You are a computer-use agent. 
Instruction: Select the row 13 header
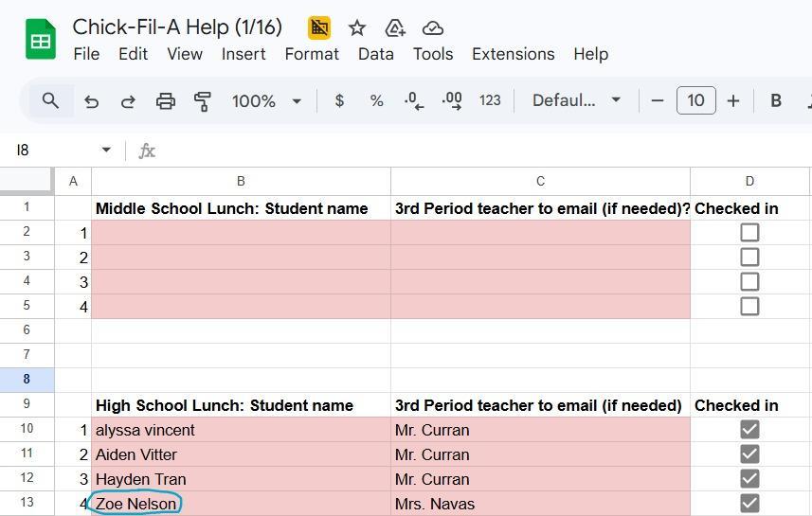click(x=27, y=503)
